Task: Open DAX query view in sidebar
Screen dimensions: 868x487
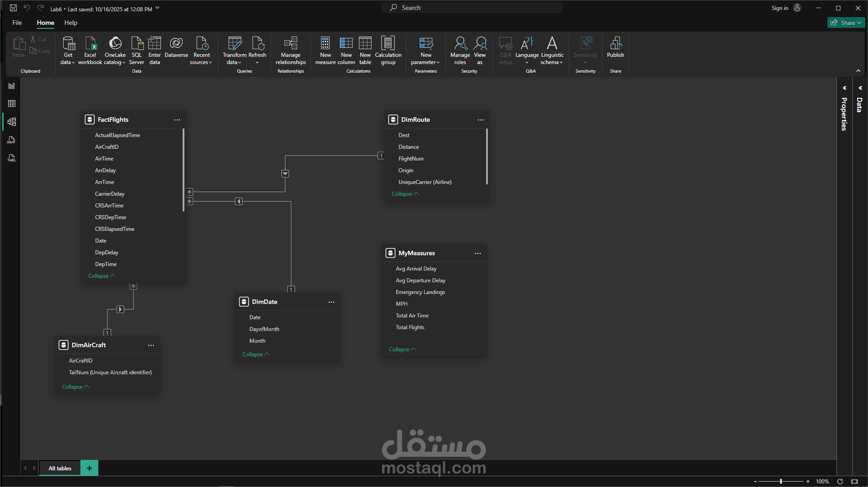Action: coord(12,140)
